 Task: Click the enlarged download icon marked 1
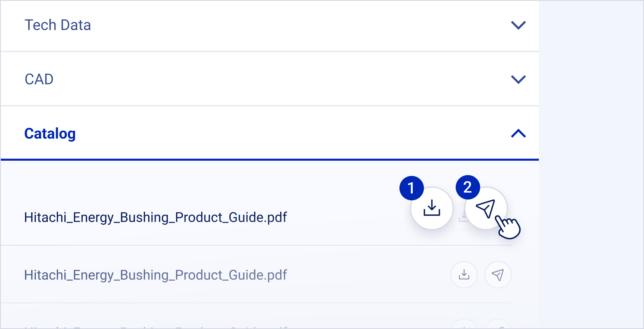coord(432,208)
